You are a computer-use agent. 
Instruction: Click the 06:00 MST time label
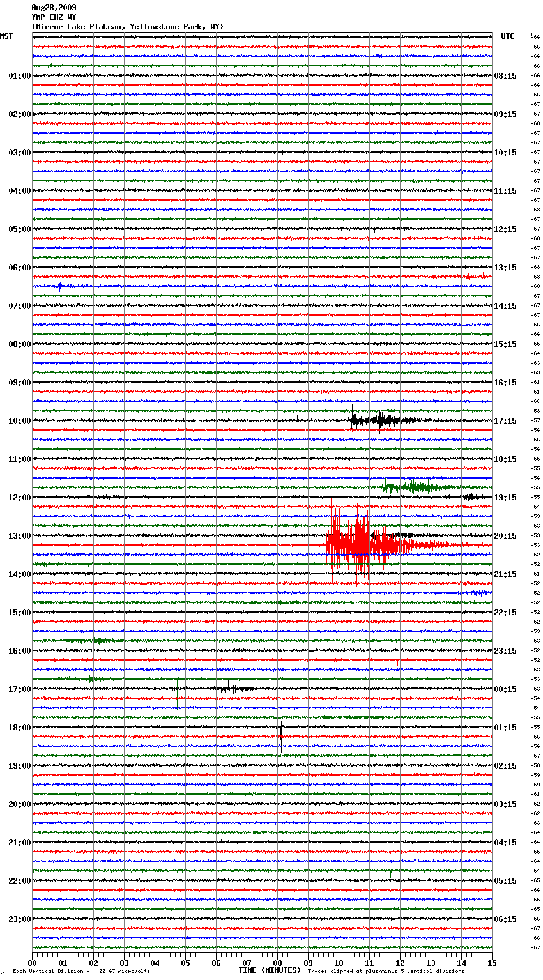20,268
